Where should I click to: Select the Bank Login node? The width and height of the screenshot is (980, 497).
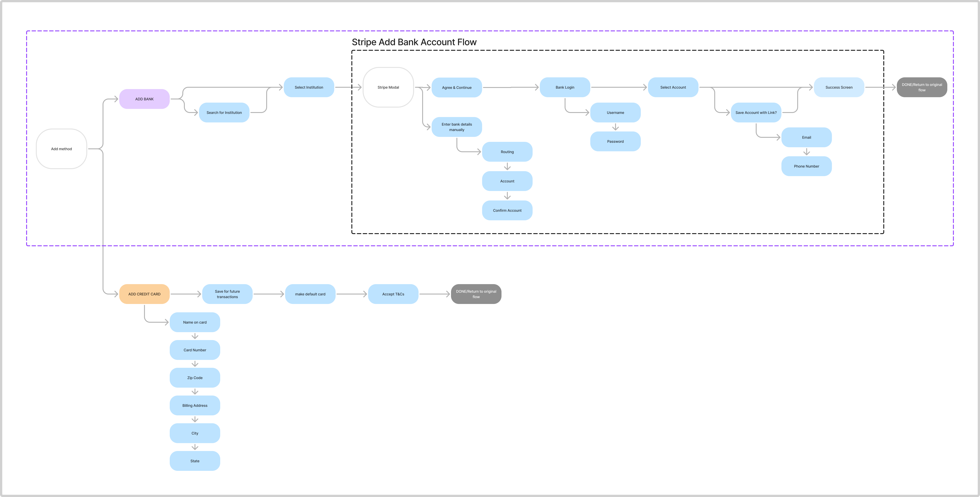pos(565,87)
